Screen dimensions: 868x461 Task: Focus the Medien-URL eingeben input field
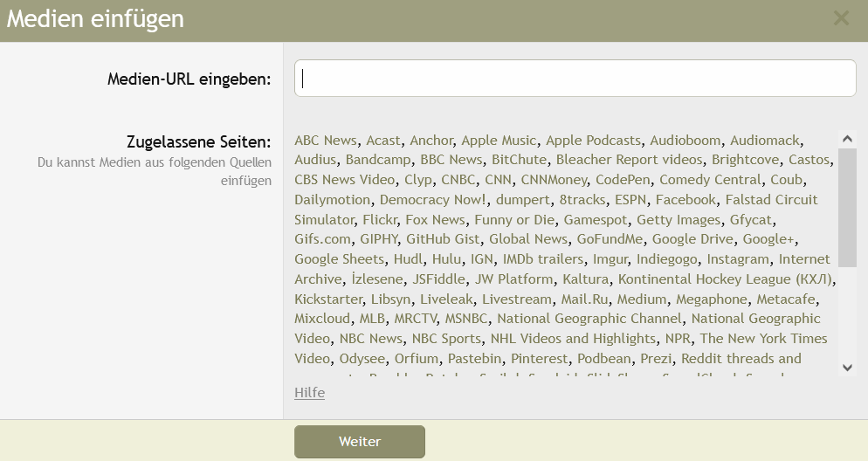click(x=575, y=78)
